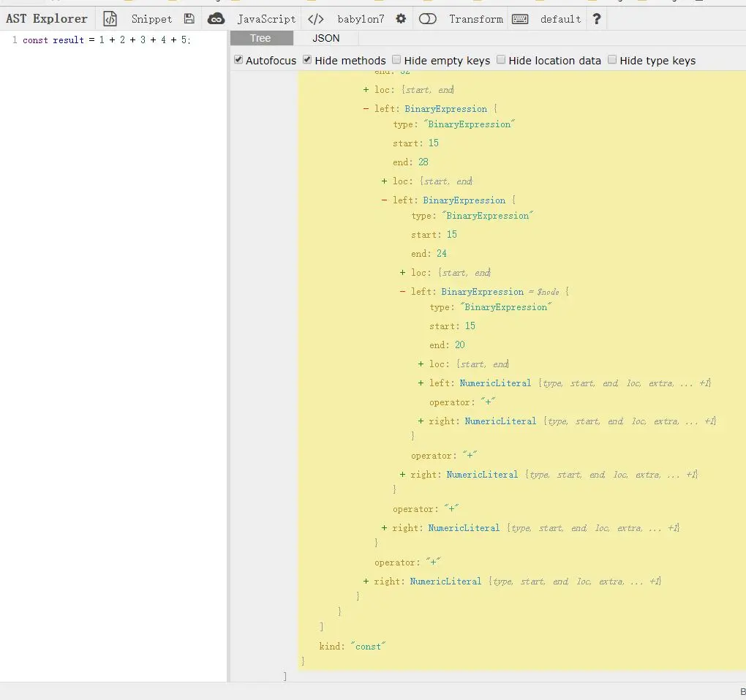Collapse the $node BinaryExpression

pos(402,291)
